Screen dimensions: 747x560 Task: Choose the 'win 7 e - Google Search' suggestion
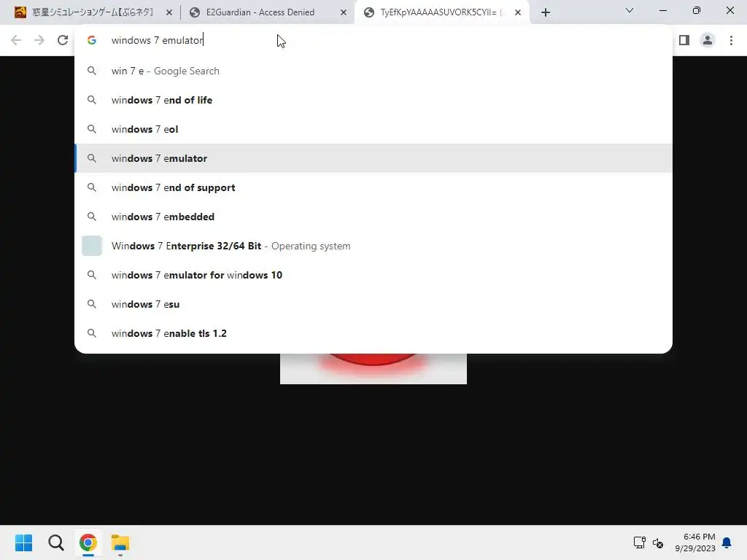[373, 71]
